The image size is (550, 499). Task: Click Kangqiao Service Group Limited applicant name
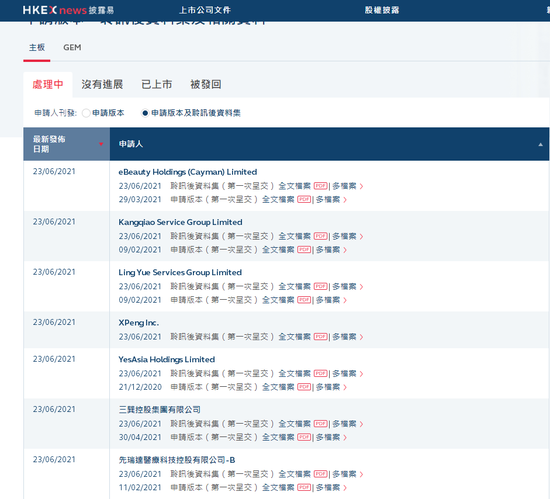180,222
